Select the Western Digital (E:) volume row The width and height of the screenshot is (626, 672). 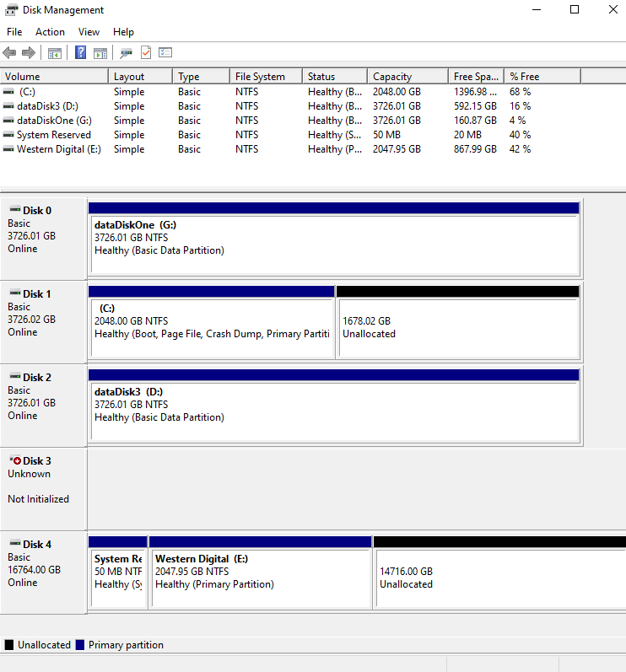[291, 149]
